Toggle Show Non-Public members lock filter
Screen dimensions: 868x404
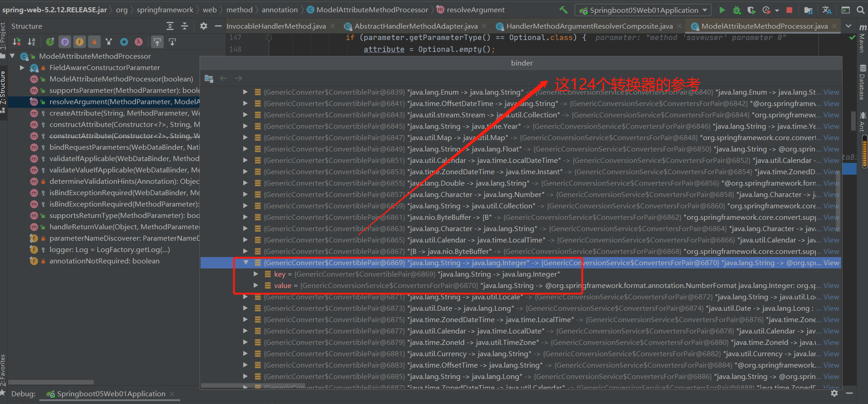tap(94, 42)
